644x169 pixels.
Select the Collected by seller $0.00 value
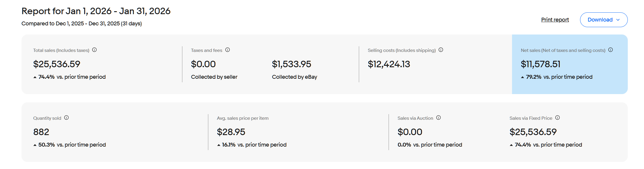[203, 64]
